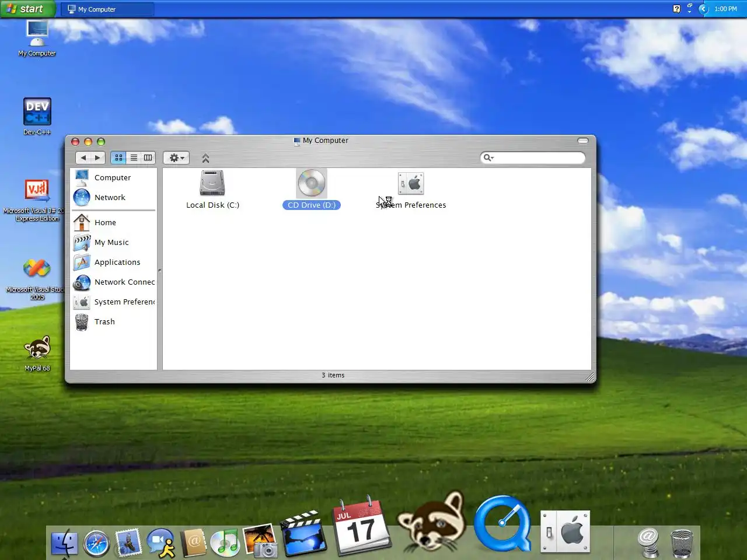747x560 pixels.
Task: Expand hidden system tray icons arrow
Action: (703, 9)
